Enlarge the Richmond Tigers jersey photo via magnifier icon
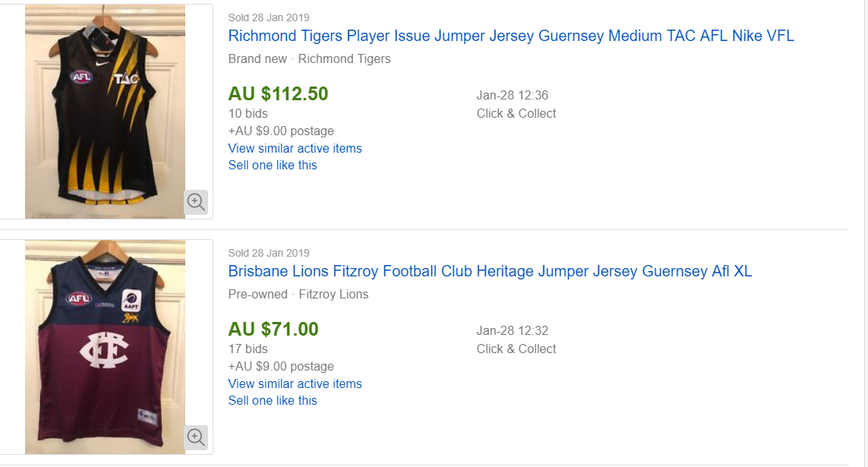 [196, 202]
